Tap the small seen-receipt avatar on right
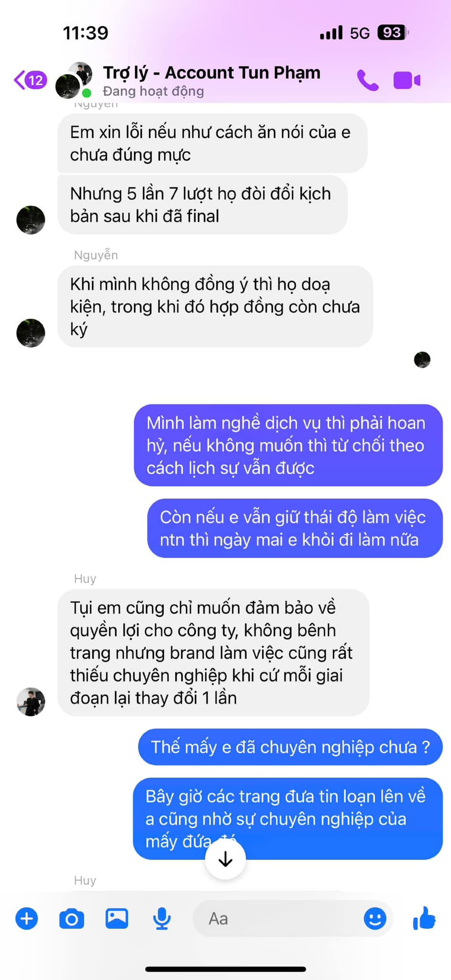 [x=422, y=359]
